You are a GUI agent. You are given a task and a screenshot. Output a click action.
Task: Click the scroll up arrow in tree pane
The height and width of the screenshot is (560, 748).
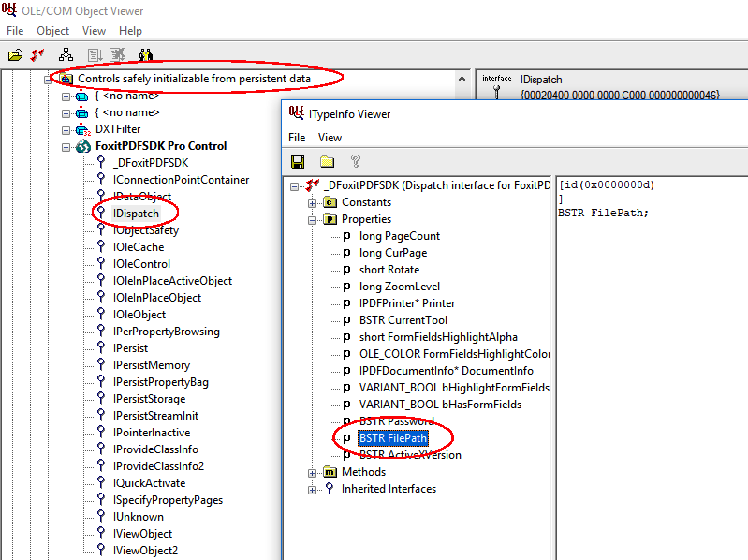[x=462, y=79]
